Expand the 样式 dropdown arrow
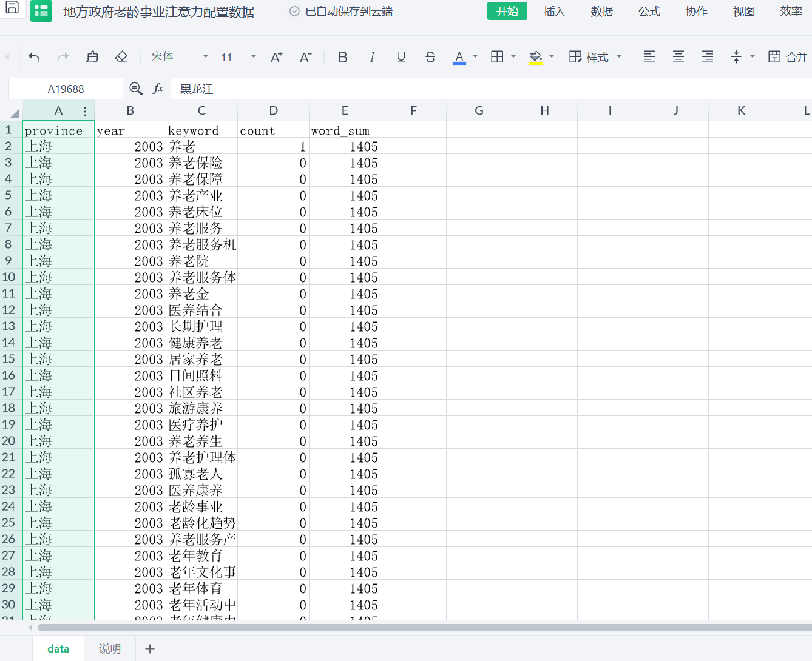 pyautogui.click(x=619, y=57)
